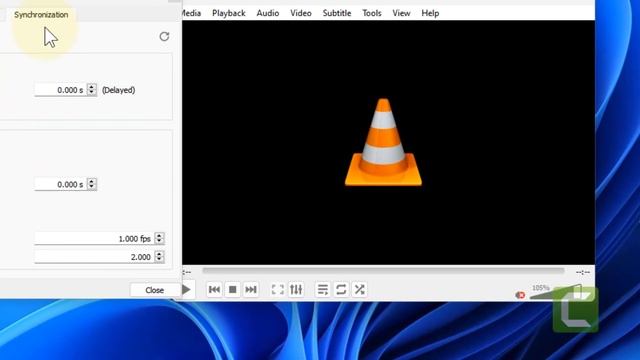
Task: Toggle random shuffle playback
Action: coord(359,290)
